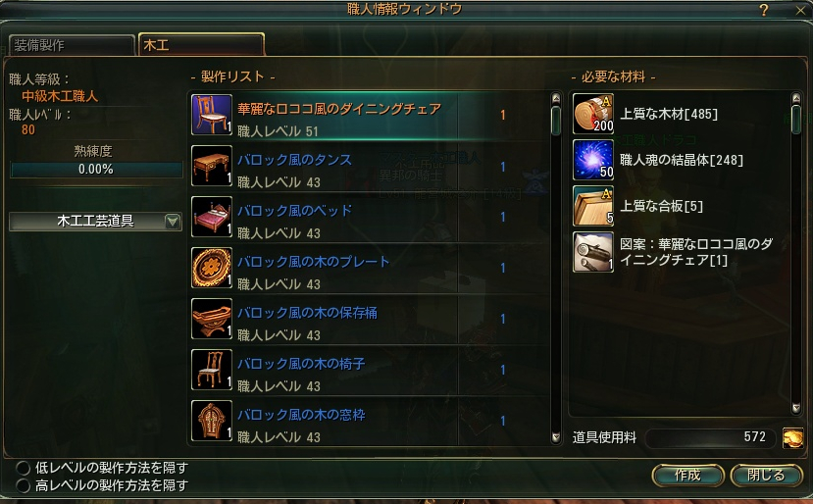Click the 熟練度 proficiency progress bar

tap(96, 170)
